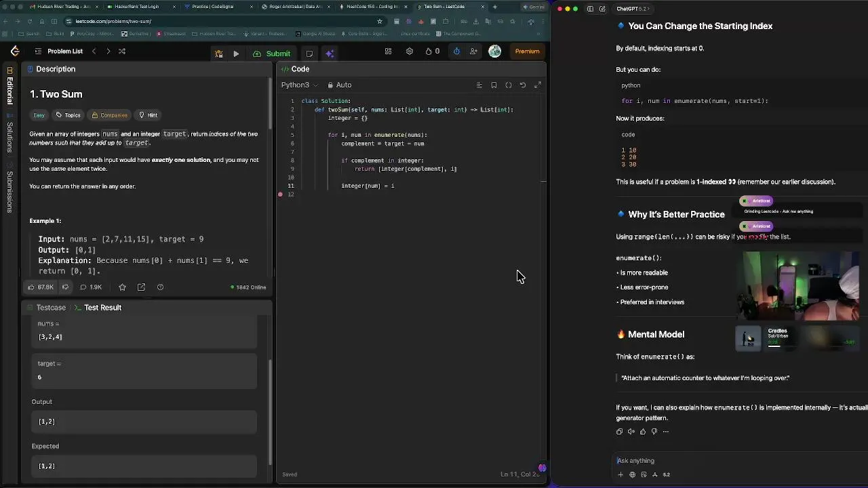Open the Hudson River bookmark folder
Image resolution: width=868 pixels, height=488 pixels.
point(214,33)
